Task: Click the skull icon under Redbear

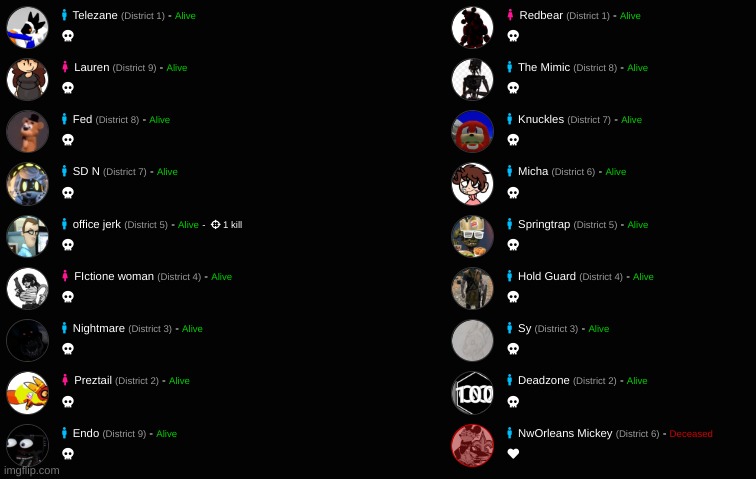Action: (x=513, y=36)
